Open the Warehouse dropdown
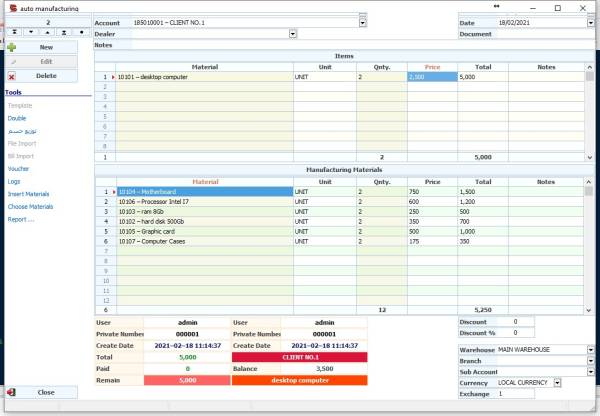Image resolution: width=600 pixels, height=416 pixels. tap(590, 350)
